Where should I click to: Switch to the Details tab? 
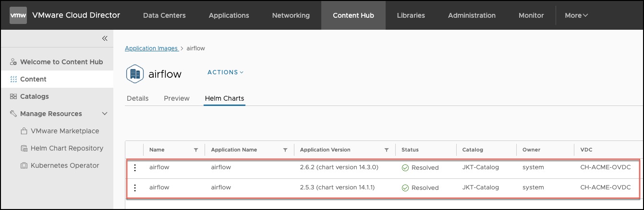pyautogui.click(x=137, y=98)
